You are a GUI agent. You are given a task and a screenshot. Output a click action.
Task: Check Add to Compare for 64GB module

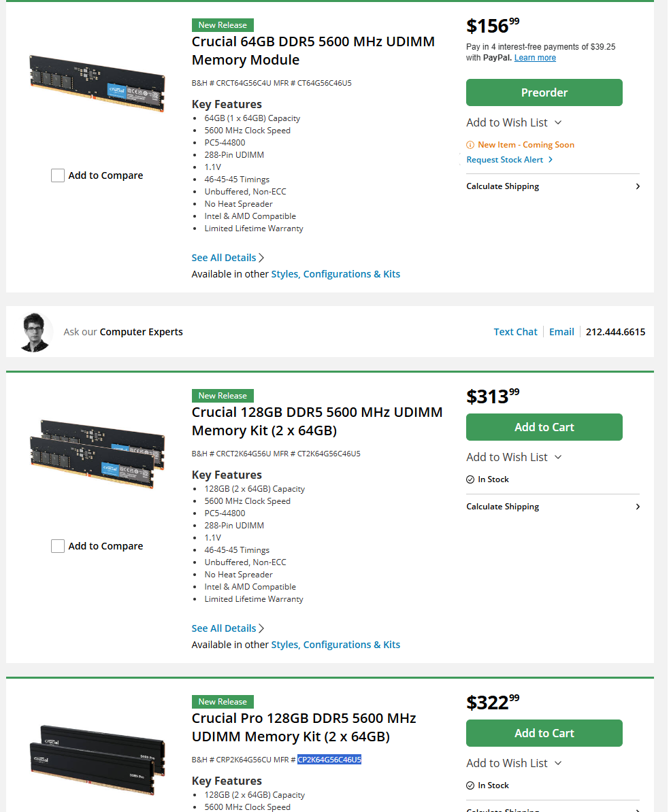58,175
